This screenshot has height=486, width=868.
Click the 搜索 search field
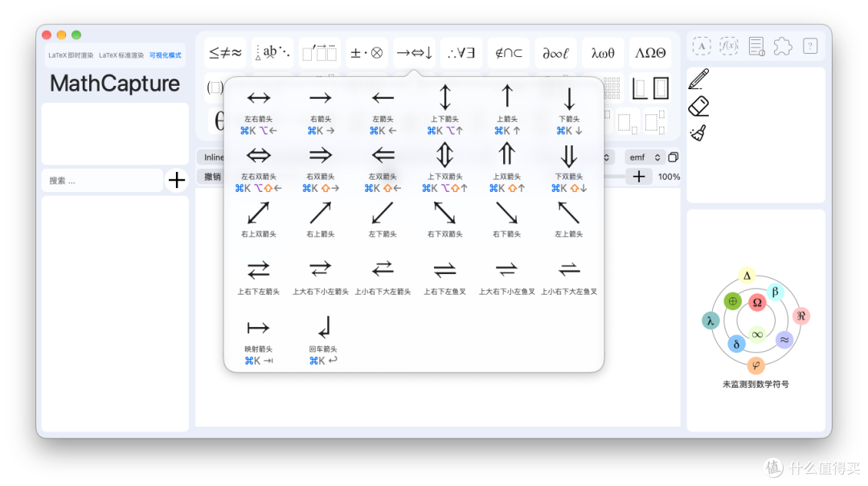point(102,181)
